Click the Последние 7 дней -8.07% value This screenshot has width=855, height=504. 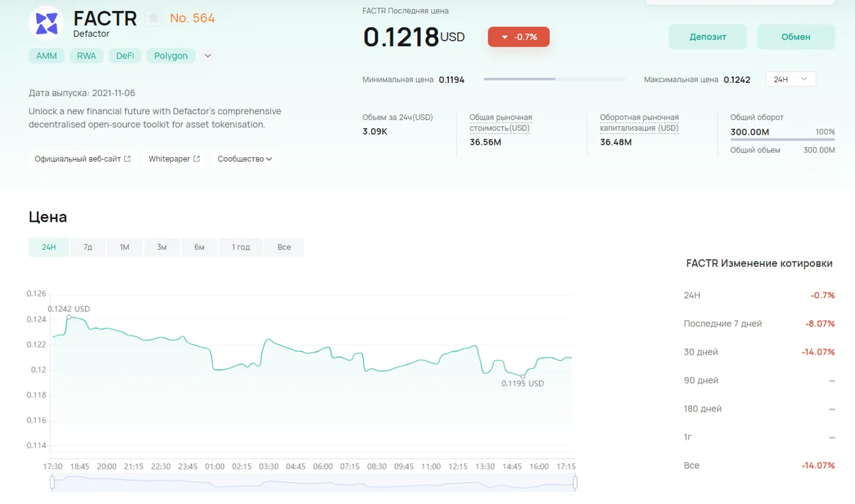tap(820, 324)
